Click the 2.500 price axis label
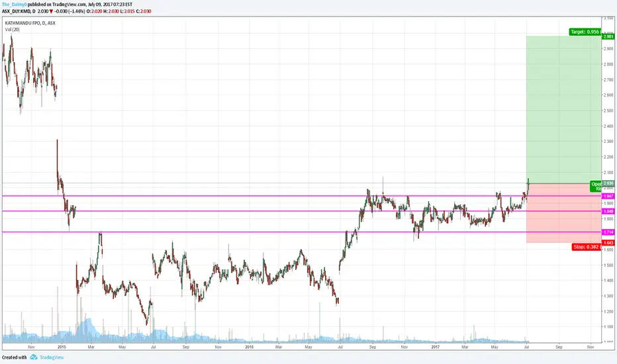 click(x=608, y=111)
